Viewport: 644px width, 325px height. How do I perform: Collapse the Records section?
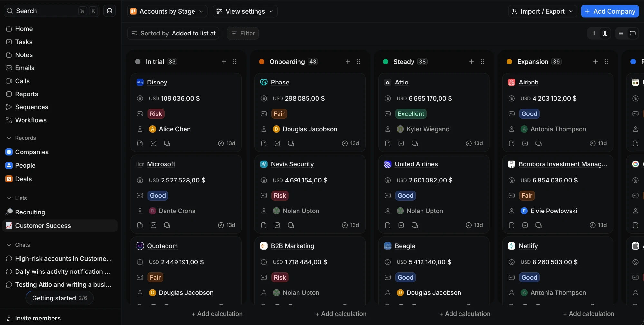[21, 138]
